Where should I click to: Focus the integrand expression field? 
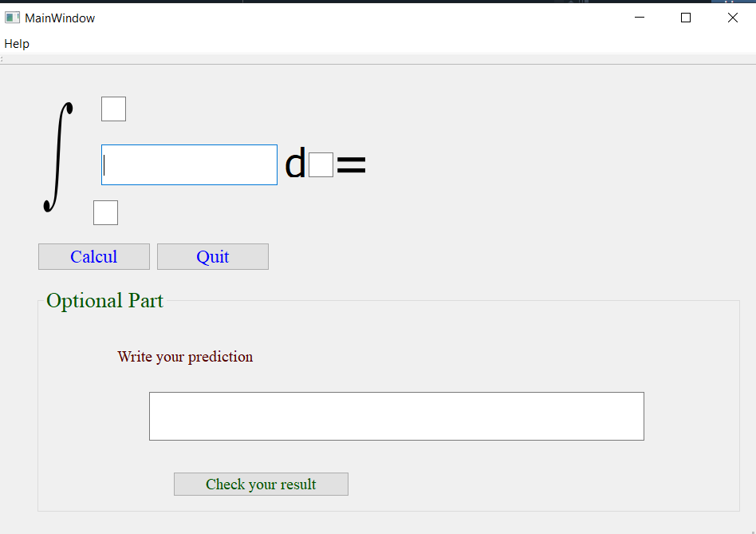point(190,164)
